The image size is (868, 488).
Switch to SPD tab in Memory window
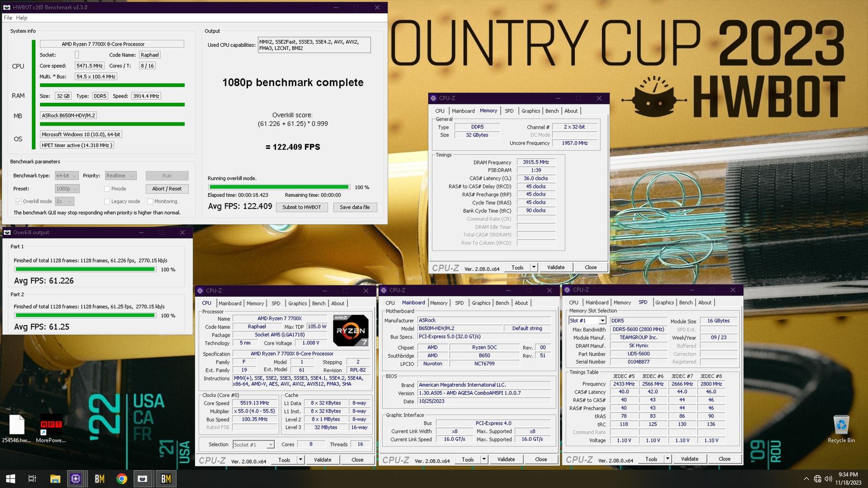(x=509, y=111)
